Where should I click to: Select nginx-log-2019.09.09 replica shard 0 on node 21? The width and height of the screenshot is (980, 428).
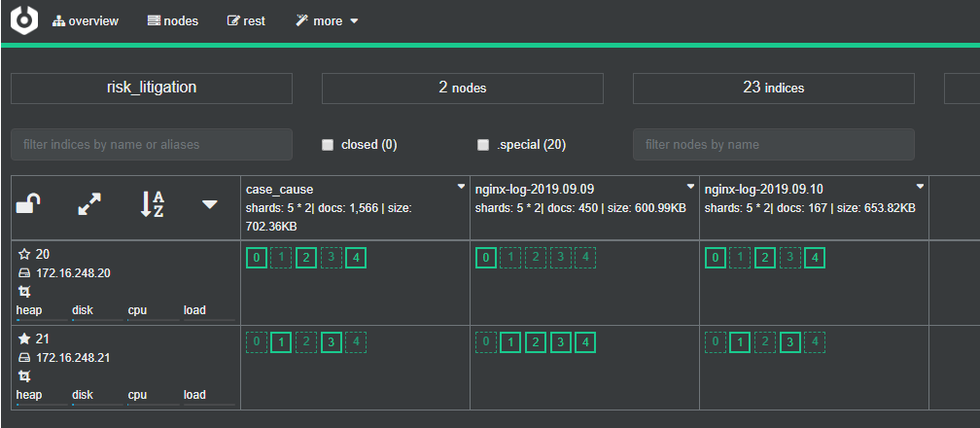[x=486, y=342]
